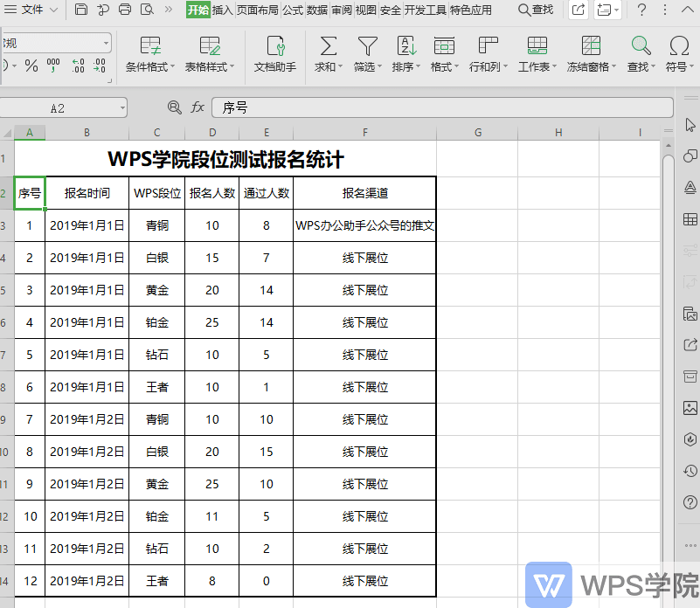Select the 报名渠道 header cell
This screenshot has width=700, height=608.
(x=364, y=193)
